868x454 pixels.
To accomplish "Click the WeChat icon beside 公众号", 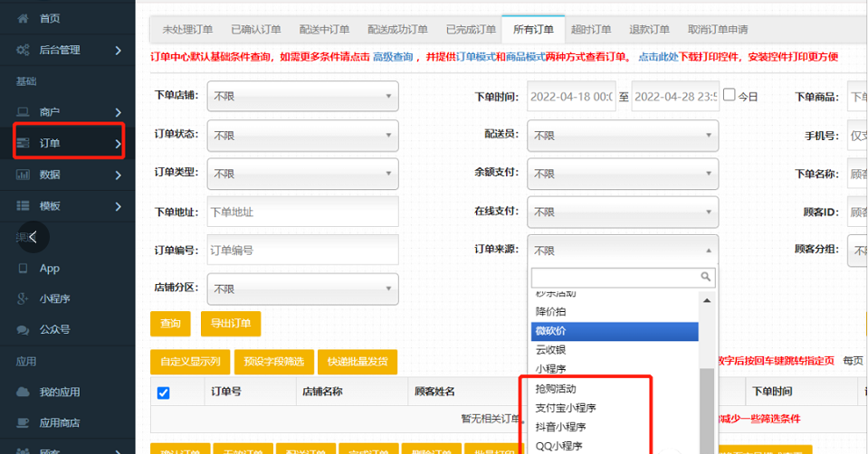I will (x=23, y=330).
